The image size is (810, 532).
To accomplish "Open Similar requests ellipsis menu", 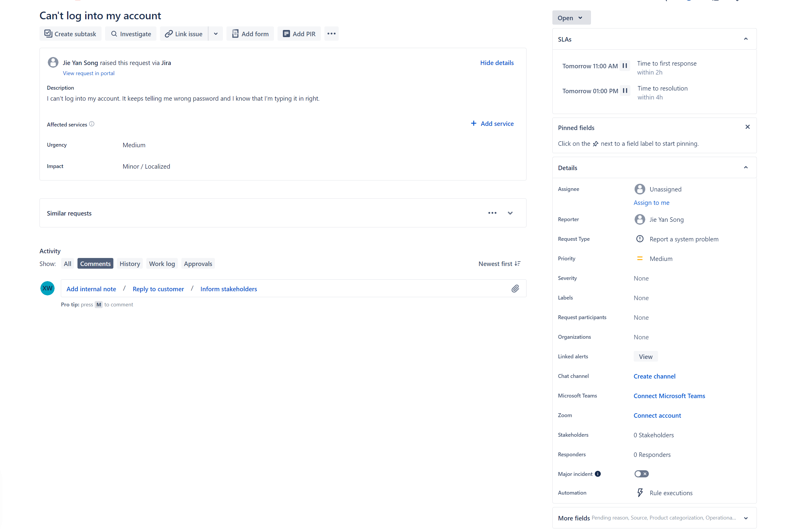I will [492, 213].
